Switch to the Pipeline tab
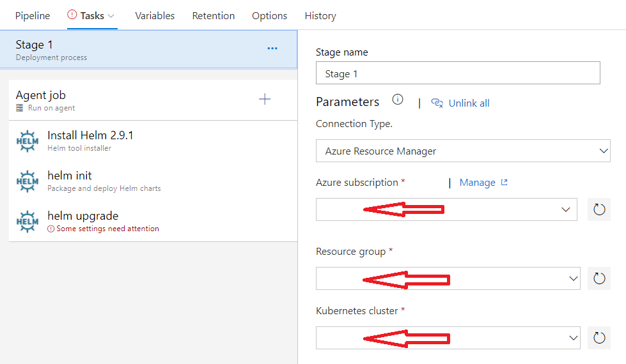The image size is (626, 364). (x=33, y=15)
